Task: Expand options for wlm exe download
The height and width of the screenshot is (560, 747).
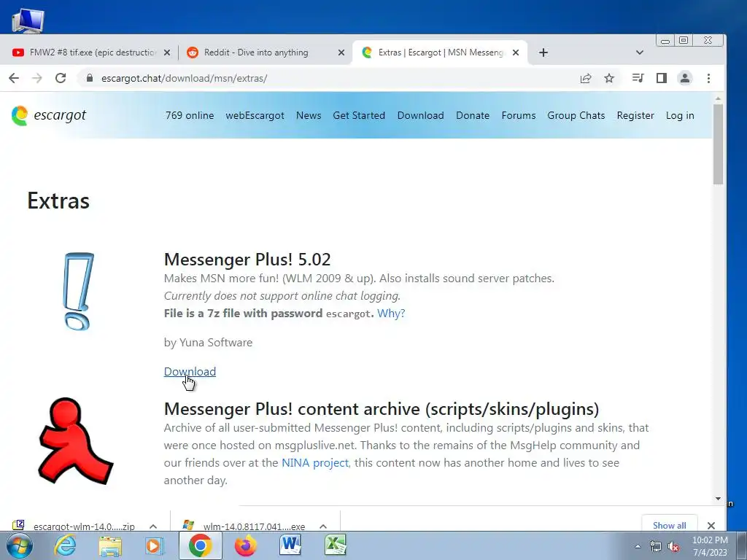Action: coord(323,526)
